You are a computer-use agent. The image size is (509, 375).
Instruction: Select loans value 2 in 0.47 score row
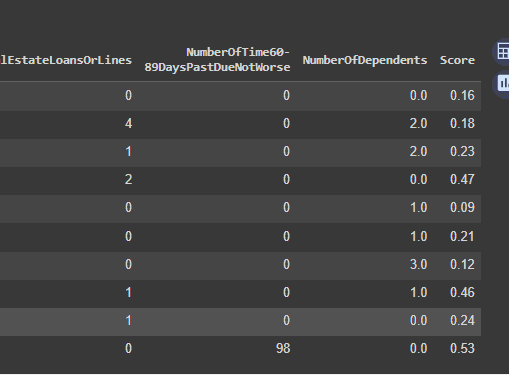click(128, 180)
